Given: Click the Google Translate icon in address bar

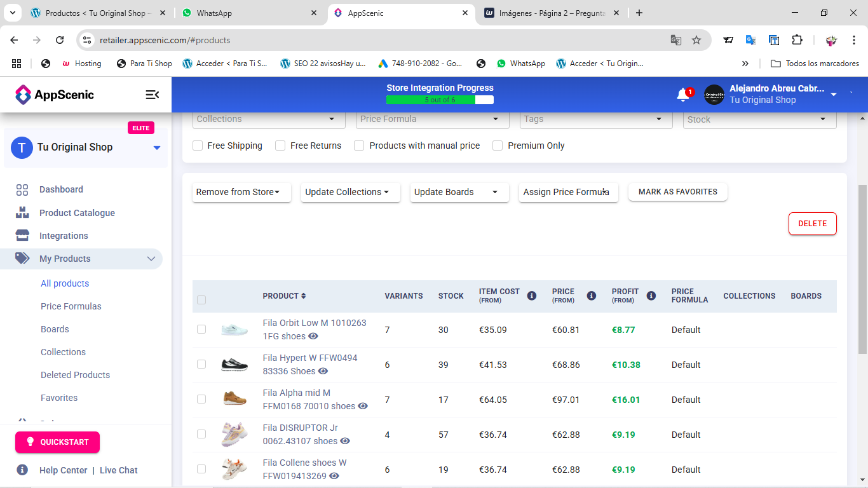Looking at the screenshot, I should [676, 40].
